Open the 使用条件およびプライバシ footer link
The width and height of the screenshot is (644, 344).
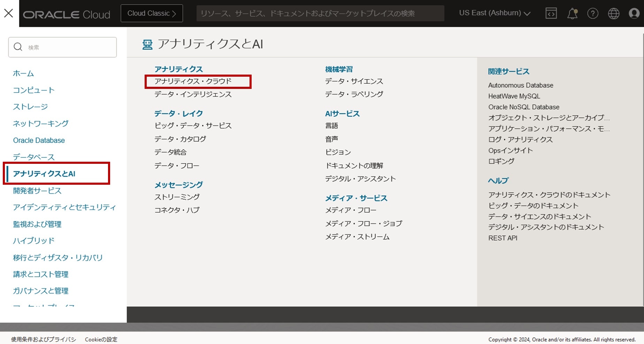[x=44, y=339]
